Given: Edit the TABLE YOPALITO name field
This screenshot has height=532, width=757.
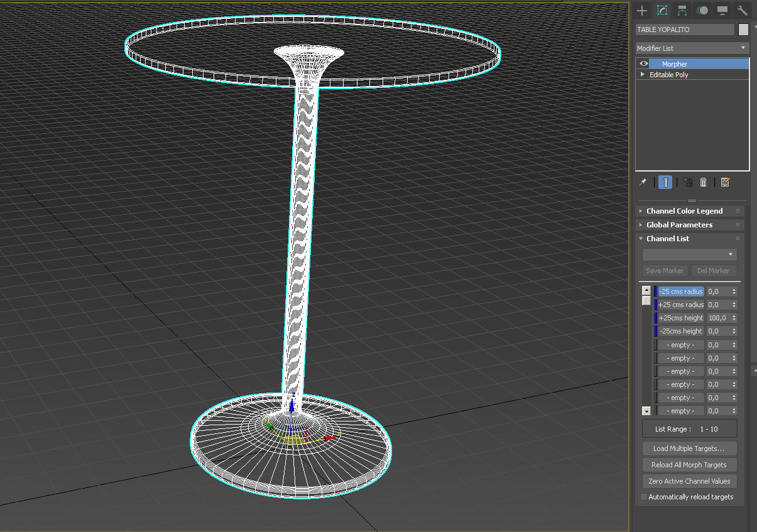Looking at the screenshot, I should [685, 30].
